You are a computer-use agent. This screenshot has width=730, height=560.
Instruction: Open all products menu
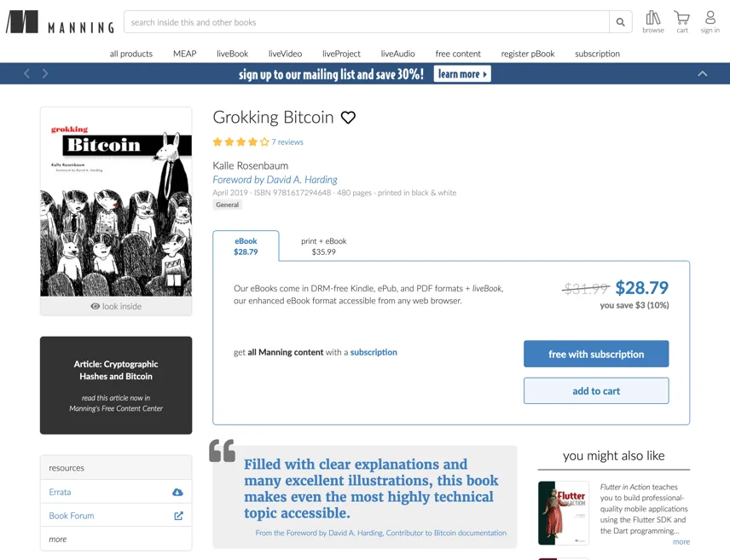pyautogui.click(x=131, y=54)
